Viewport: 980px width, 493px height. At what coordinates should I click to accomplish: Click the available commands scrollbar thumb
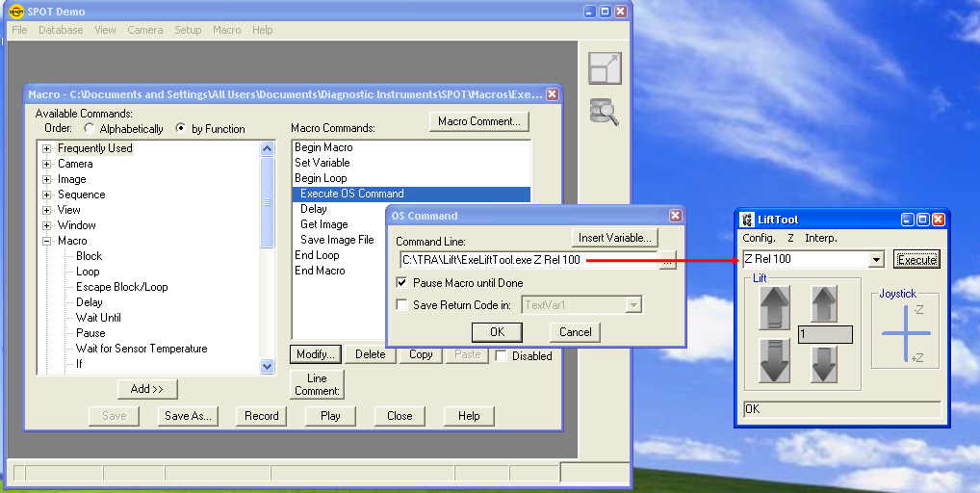click(267, 202)
